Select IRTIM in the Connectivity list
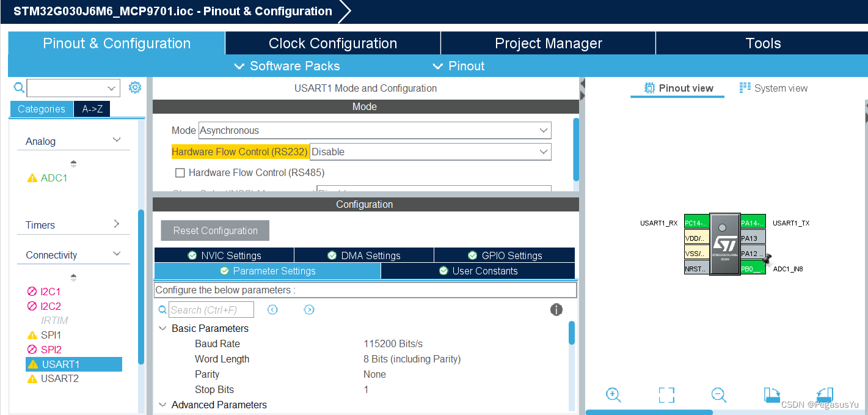The height and width of the screenshot is (415, 868). [54, 320]
